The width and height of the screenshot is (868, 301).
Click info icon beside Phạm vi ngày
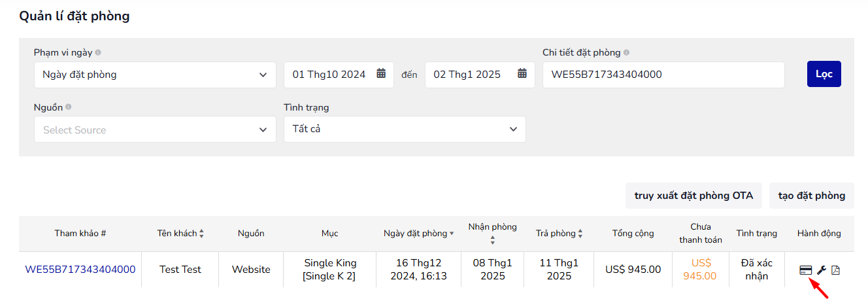pyautogui.click(x=98, y=52)
